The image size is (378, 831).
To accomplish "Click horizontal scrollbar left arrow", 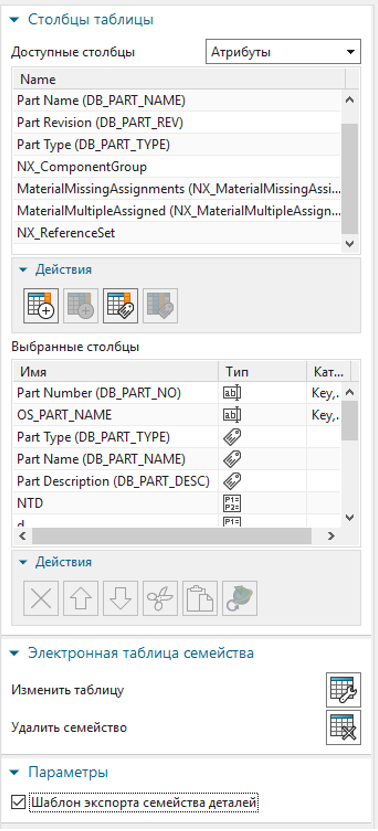I will point(23,536).
